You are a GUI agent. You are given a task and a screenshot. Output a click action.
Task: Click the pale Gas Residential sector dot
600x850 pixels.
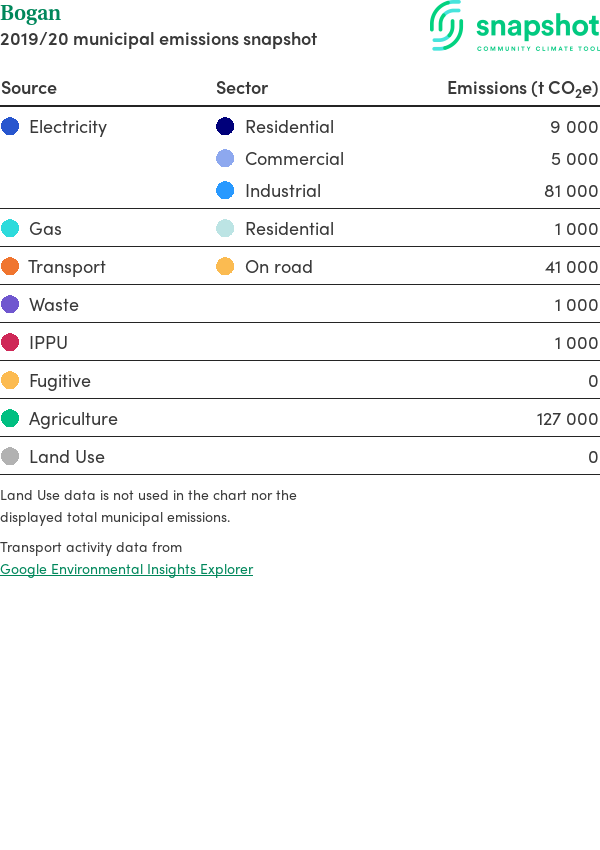[225, 228]
